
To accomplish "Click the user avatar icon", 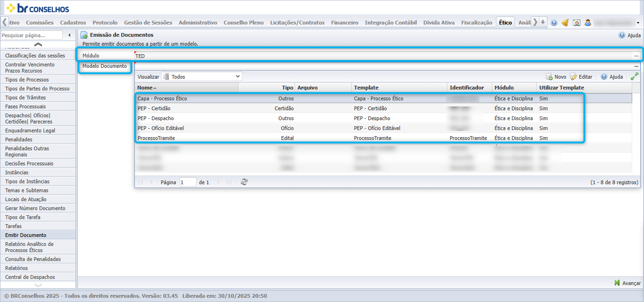I will pos(587,23).
